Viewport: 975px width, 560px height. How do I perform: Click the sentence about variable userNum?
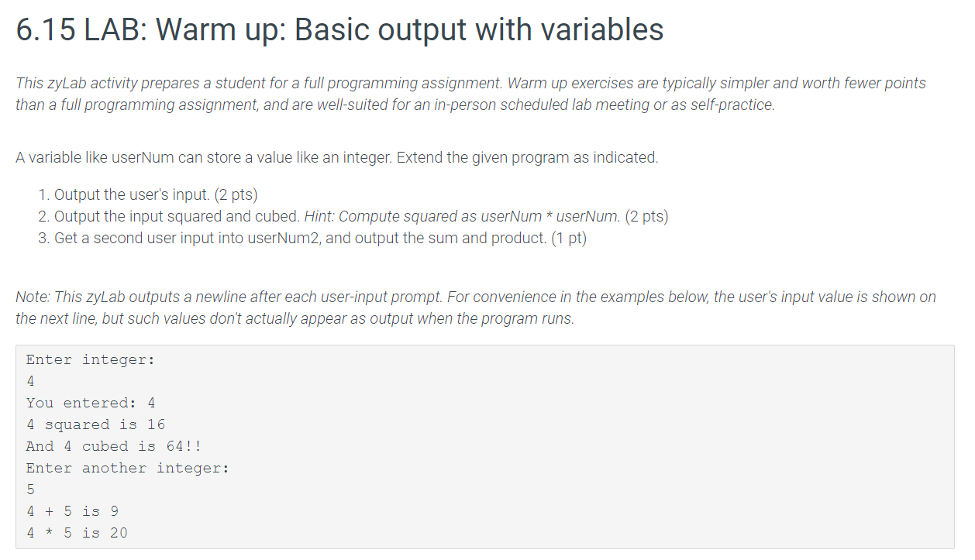336,158
